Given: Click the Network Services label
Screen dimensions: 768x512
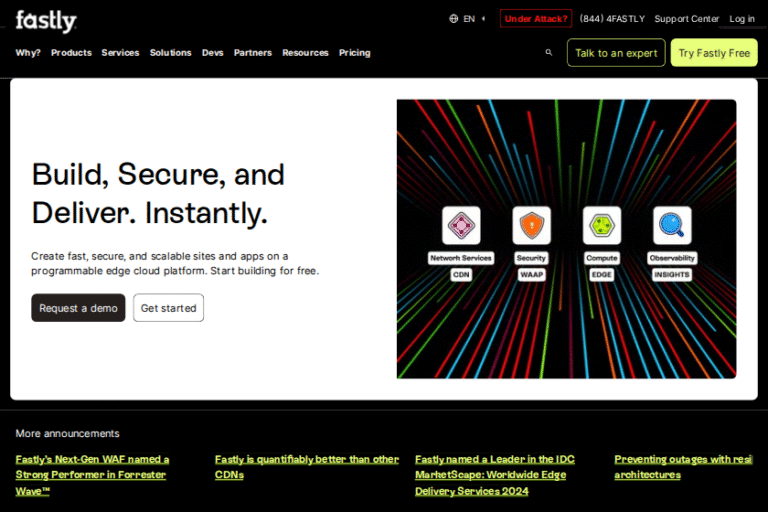Looking at the screenshot, I should (x=461, y=258).
